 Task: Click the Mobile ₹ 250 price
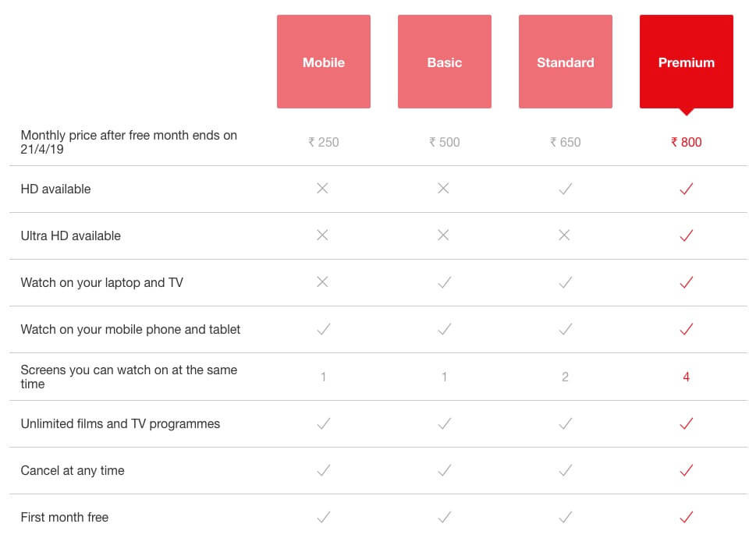click(x=324, y=142)
